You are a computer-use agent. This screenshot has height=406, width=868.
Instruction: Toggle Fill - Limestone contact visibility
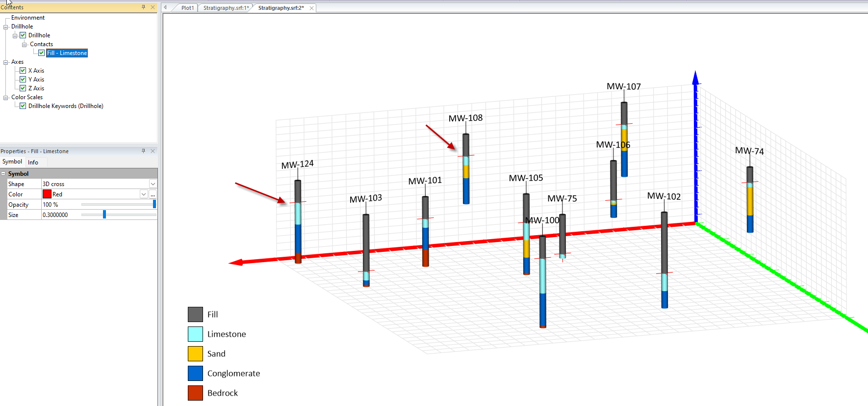click(x=42, y=53)
